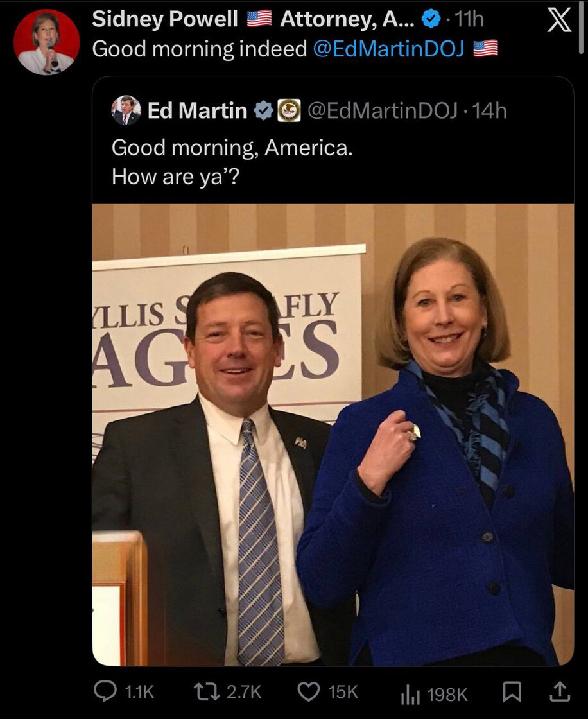
Task: Open view analytics bar chart icon
Action: click(x=410, y=693)
